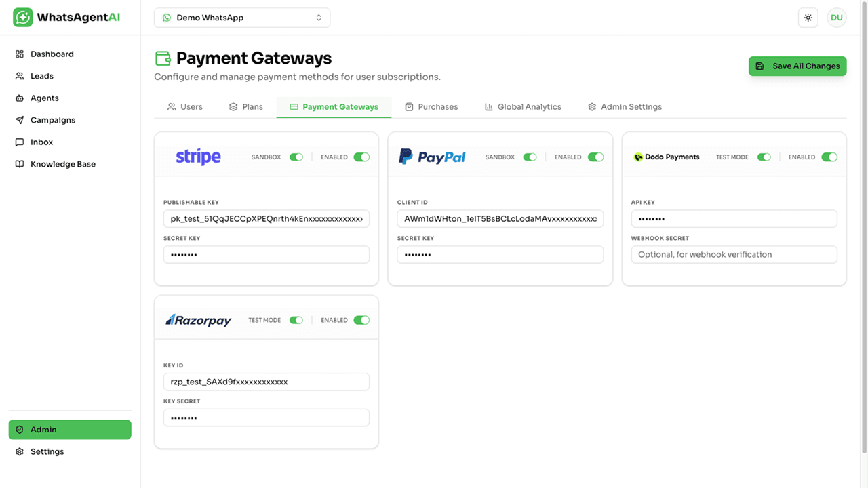The image size is (868, 488).
Task: Switch to the Users tab
Action: click(x=185, y=107)
